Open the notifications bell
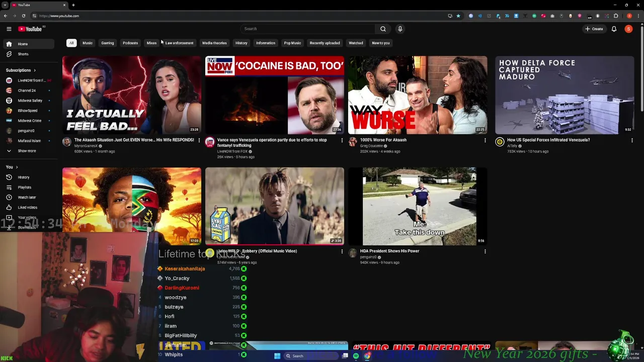 pos(614,29)
